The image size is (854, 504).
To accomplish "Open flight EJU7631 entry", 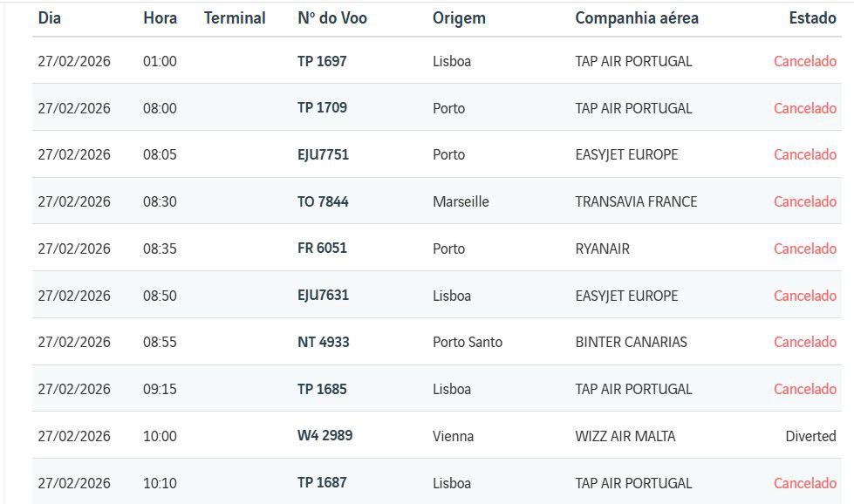I will pos(323,296).
